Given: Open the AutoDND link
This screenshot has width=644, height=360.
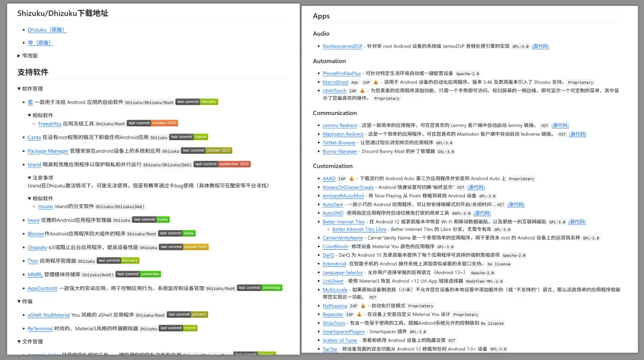Looking at the screenshot, I should point(333,213).
